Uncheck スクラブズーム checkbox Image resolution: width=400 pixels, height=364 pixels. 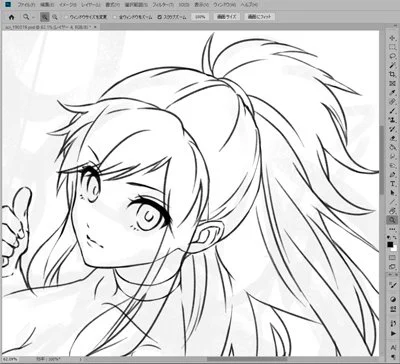[159, 17]
